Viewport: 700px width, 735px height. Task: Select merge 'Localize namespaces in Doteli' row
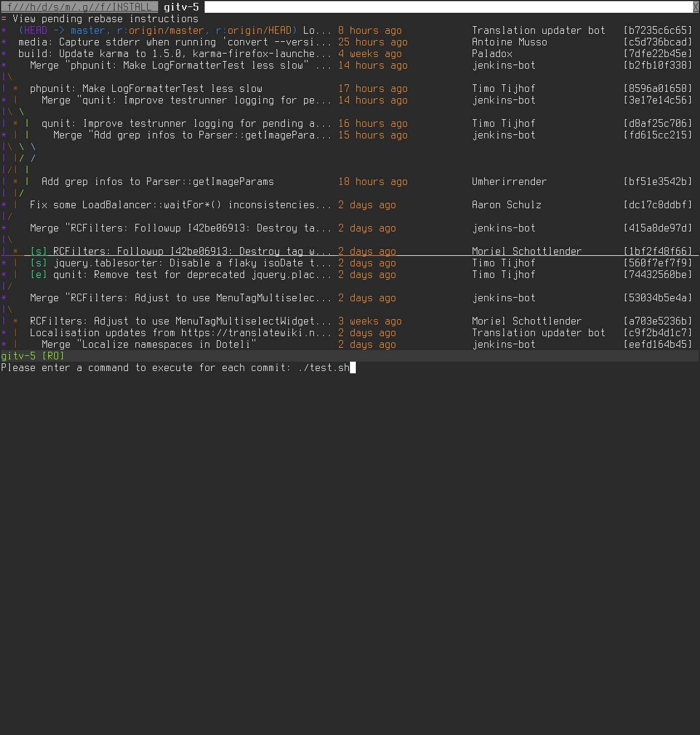pyautogui.click(x=350, y=344)
